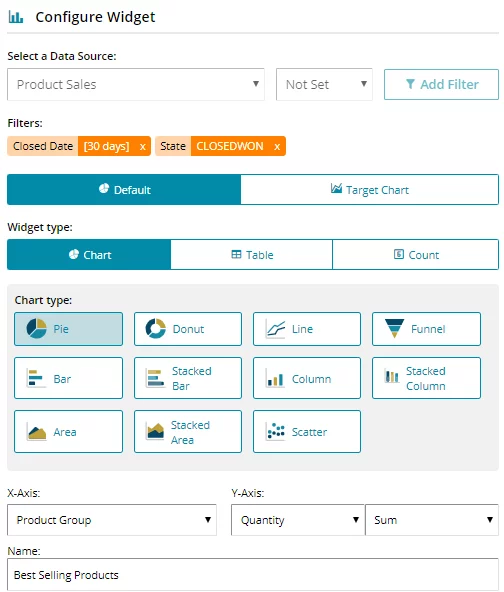Pick the Line chart type
Image resolution: width=504 pixels, height=592 pixels.
coord(307,329)
